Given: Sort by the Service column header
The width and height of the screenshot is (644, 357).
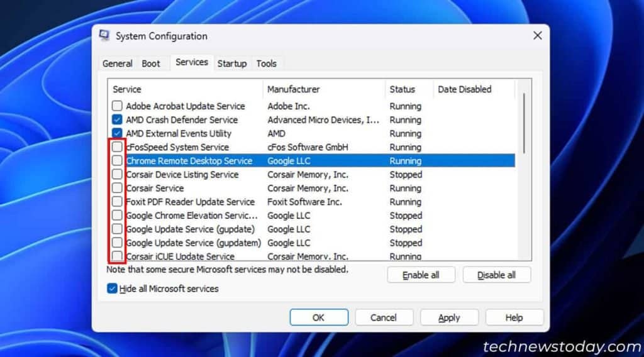Looking at the screenshot, I should tap(186, 89).
